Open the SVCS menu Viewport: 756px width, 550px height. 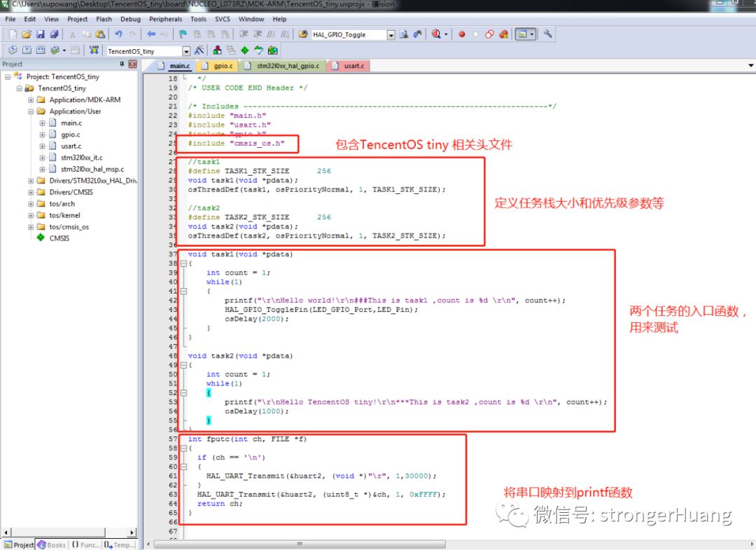click(x=223, y=20)
